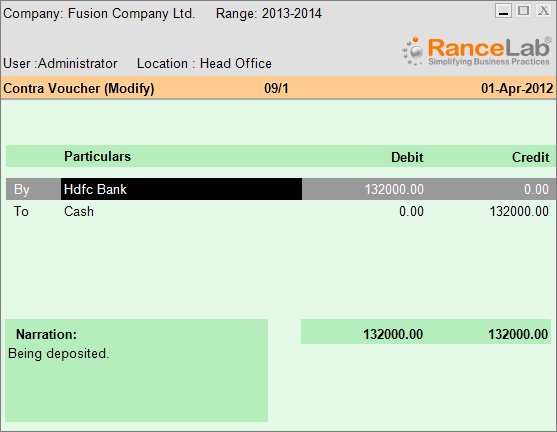The width and height of the screenshot is (557, 432).
Task: Edit the narration text Being deposited
Action: [x=59, y=353]
